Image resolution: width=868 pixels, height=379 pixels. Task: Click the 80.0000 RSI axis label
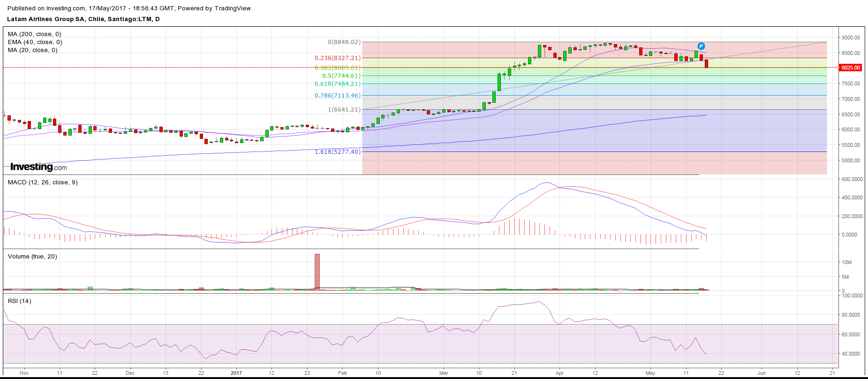tap(852, 315)
